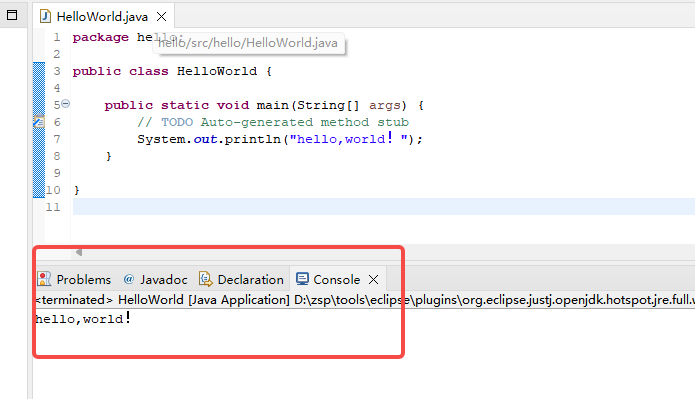The image size is (695, 399).
Task: Switch to the Javadoc tab
Action: click(155, 279)
